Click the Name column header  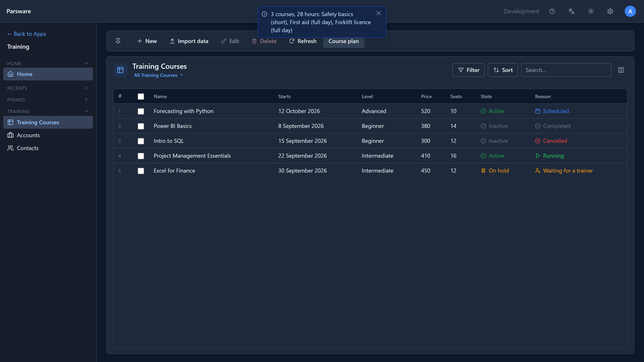click(160, 97)
